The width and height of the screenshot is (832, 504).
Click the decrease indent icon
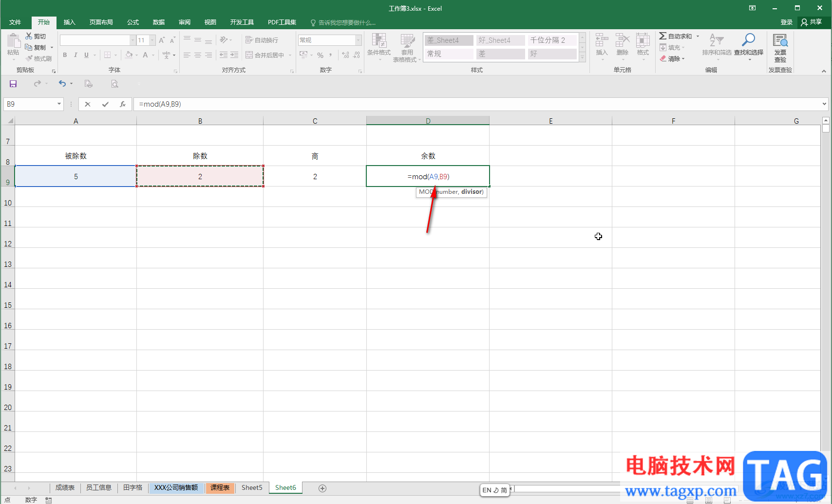(224, 55)
